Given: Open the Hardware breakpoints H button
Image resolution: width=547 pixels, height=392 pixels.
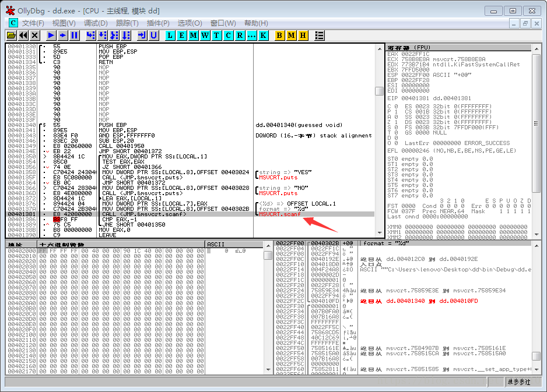Looking at the screenshot, I should tap(303, 35).
